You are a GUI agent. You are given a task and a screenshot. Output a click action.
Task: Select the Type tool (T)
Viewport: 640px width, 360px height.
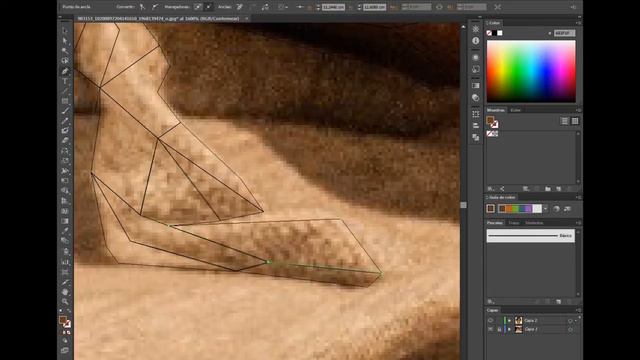[x=65, y=81]
